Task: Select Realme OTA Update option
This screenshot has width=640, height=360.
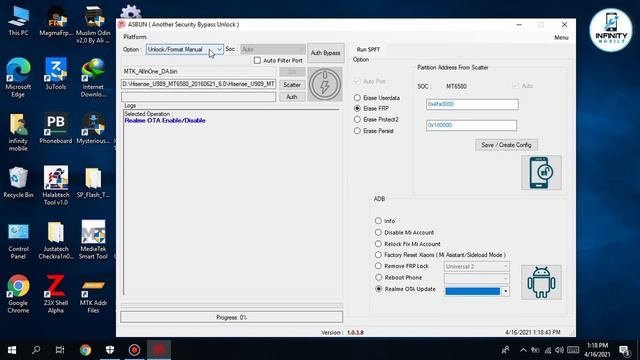Action: (x=378, y=289)
